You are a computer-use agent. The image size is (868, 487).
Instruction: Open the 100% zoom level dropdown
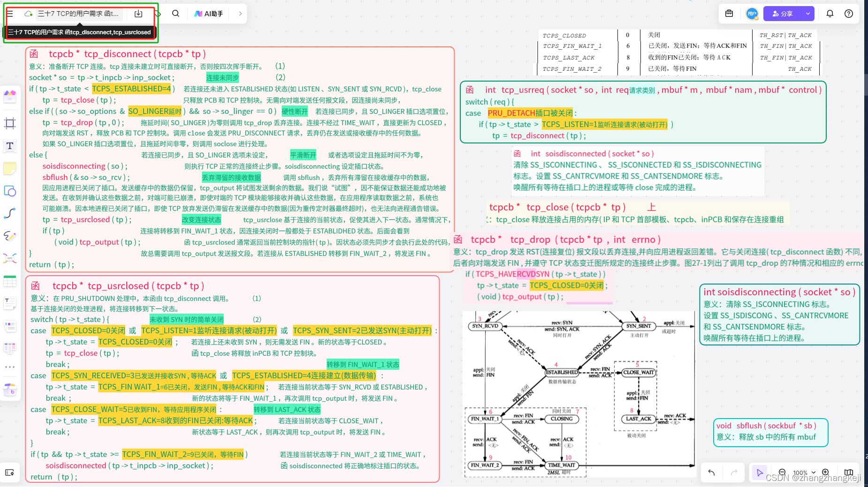[804, 472]
